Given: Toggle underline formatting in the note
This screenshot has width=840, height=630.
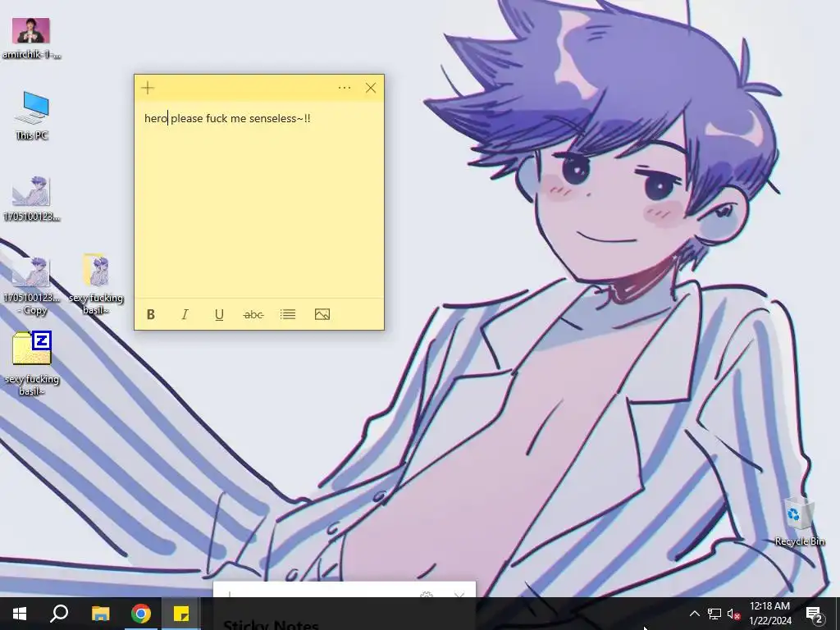Looking at the screenshot, I should pyautogui.click(x=219, y=314).
